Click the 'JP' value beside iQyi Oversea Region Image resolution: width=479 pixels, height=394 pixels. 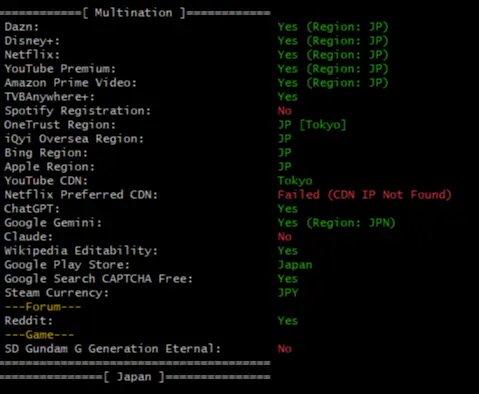[285, 139]
